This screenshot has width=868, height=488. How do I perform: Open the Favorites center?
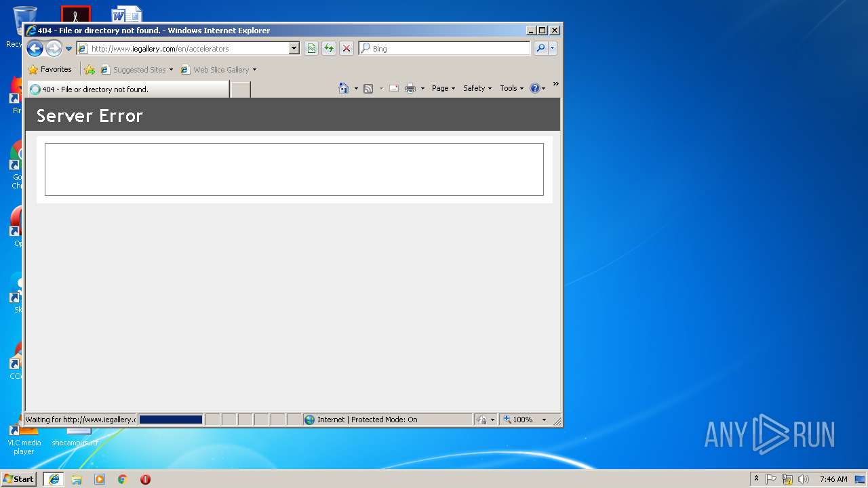click(x=50, y=69)
